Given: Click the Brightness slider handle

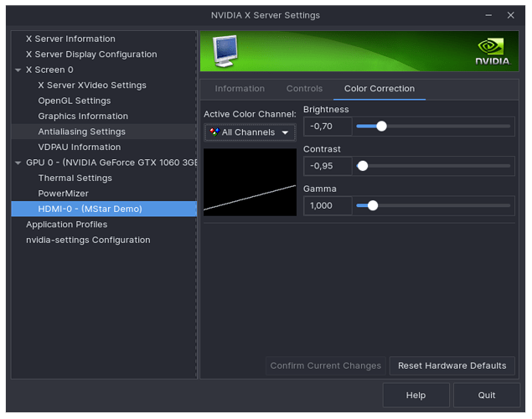Looking at the screenshot, I should point(382,127).
